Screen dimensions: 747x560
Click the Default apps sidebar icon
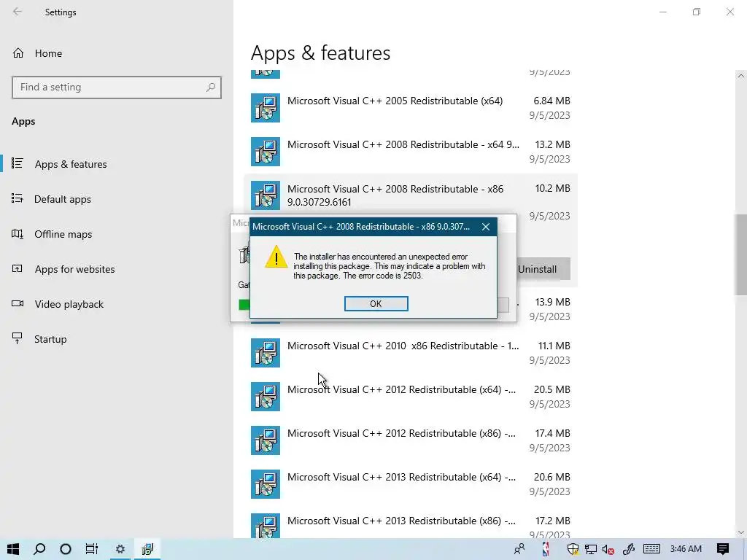point(18,198)
